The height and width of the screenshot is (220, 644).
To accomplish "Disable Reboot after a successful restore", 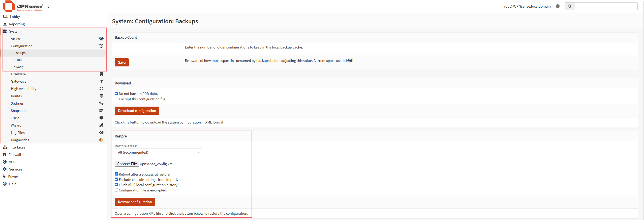I will [x=116, y=174].
